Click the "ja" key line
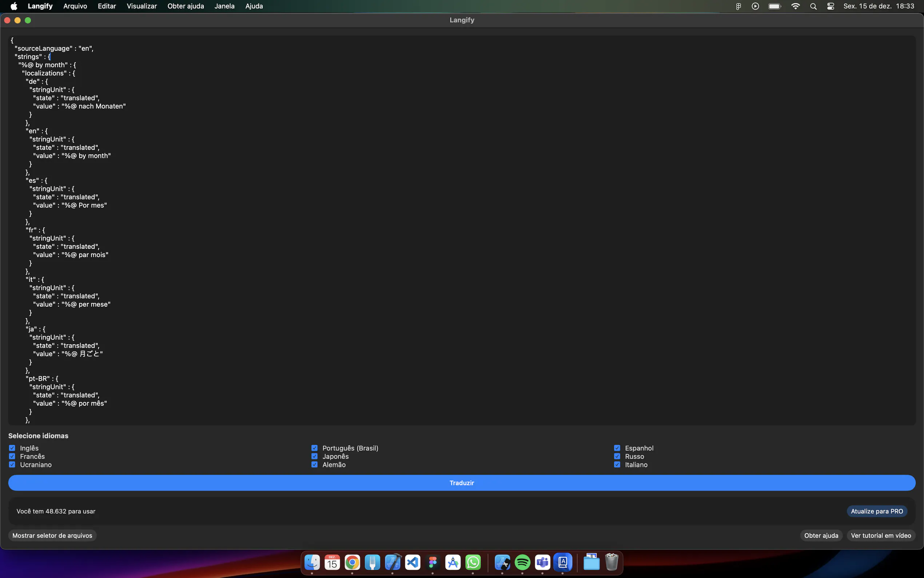Viewport: 924px width, 578px height. [x=36, y=329]
